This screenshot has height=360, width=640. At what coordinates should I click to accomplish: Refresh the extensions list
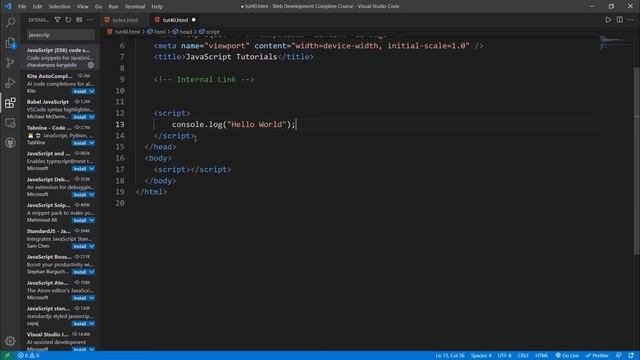pyautogui.click(x=68, y=20)
